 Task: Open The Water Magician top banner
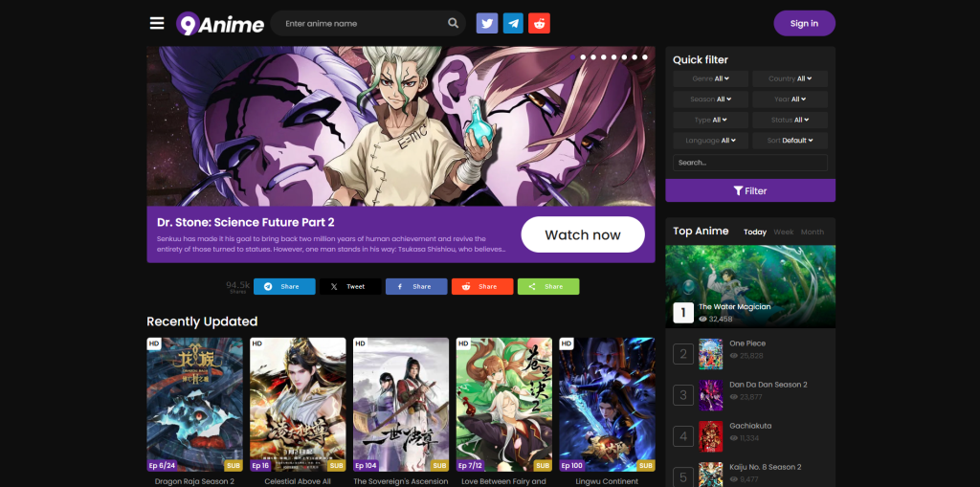point(750,286)
